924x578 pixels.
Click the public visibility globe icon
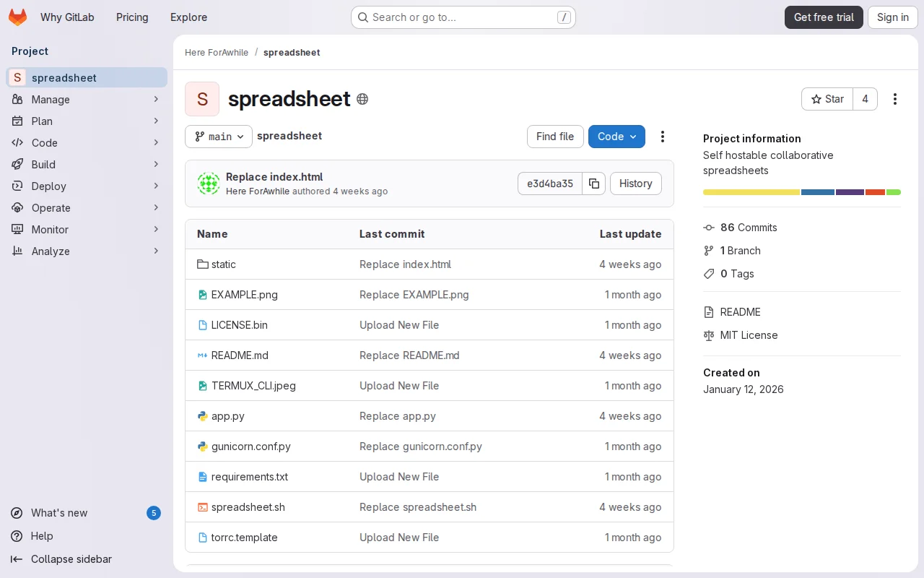click(x=362, y=99)
